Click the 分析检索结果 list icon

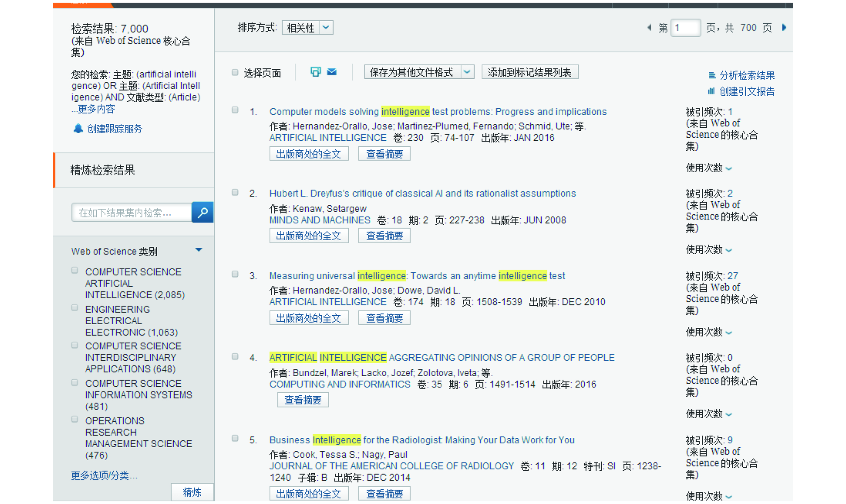pos(712,76)
